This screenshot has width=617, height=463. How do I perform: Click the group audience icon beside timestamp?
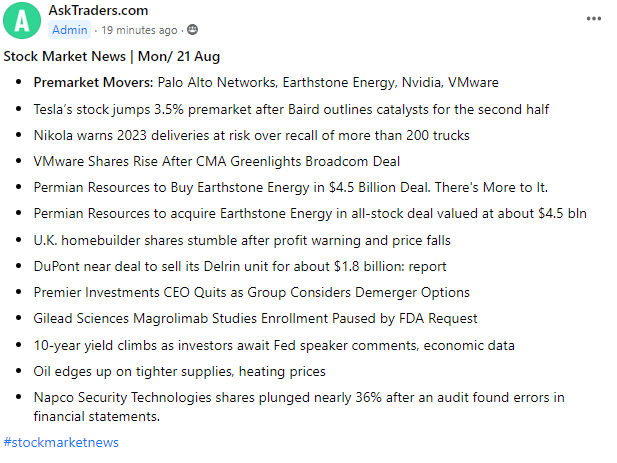193,30
